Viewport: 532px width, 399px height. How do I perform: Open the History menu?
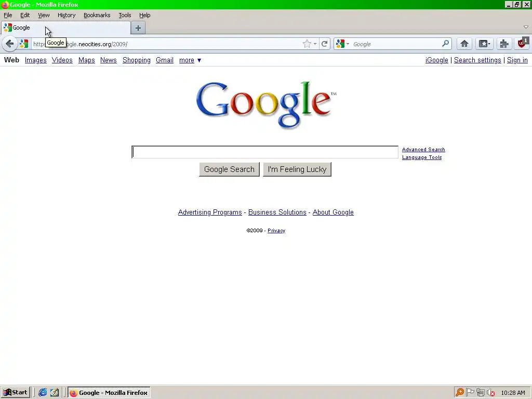(66, 15)
